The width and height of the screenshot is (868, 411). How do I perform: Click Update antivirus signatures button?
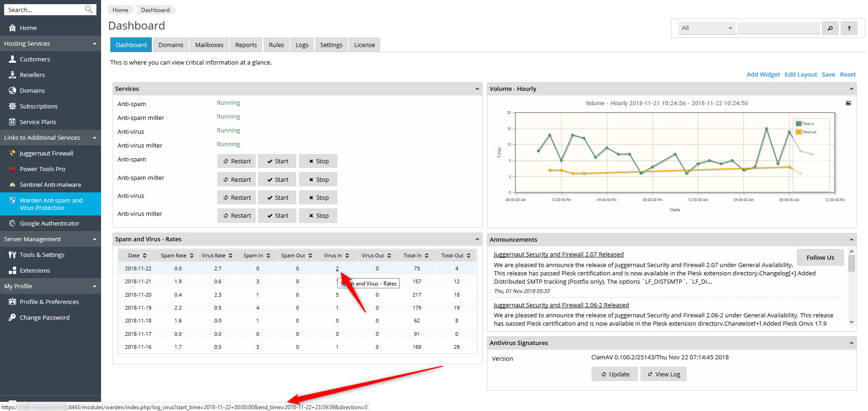coord(615,374)
